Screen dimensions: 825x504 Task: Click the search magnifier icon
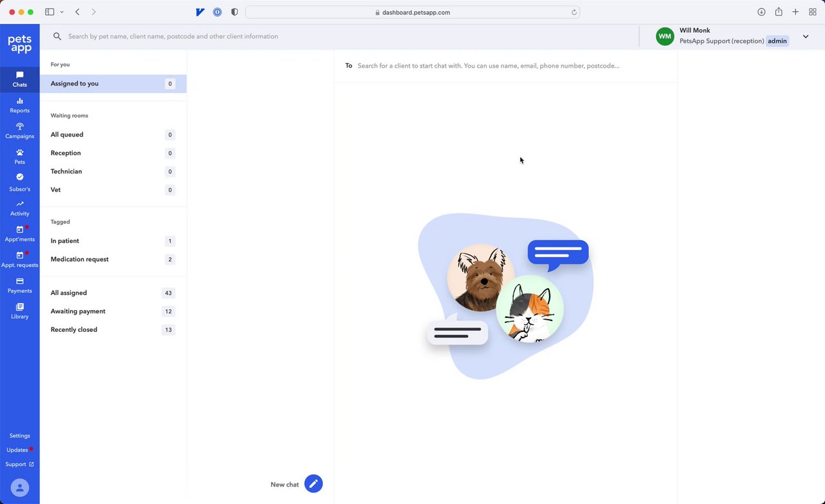coord(57,37)
